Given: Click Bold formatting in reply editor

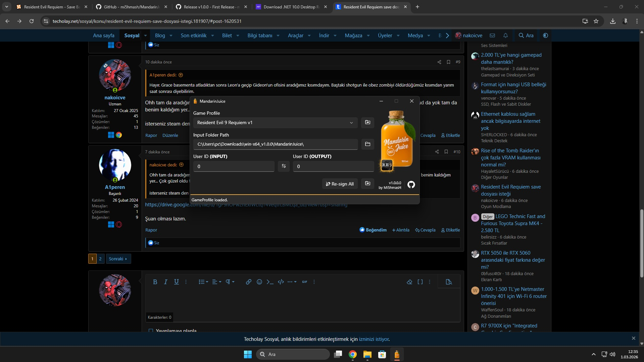Looking at the screenshot, I should (x=155, y=282).
